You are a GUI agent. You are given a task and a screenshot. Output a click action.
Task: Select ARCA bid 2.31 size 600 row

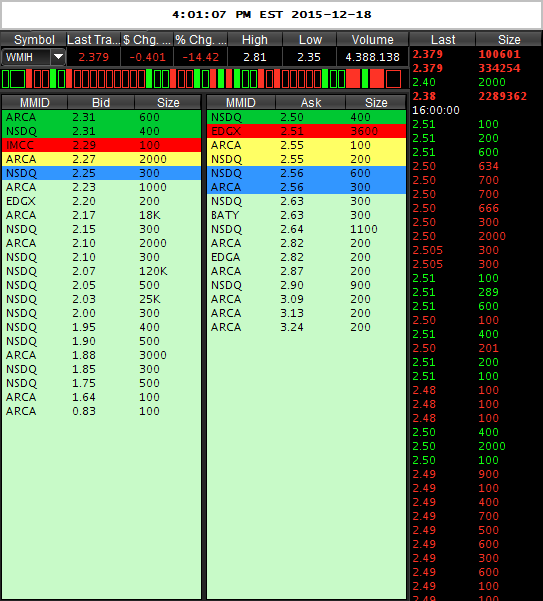[101, 117]
